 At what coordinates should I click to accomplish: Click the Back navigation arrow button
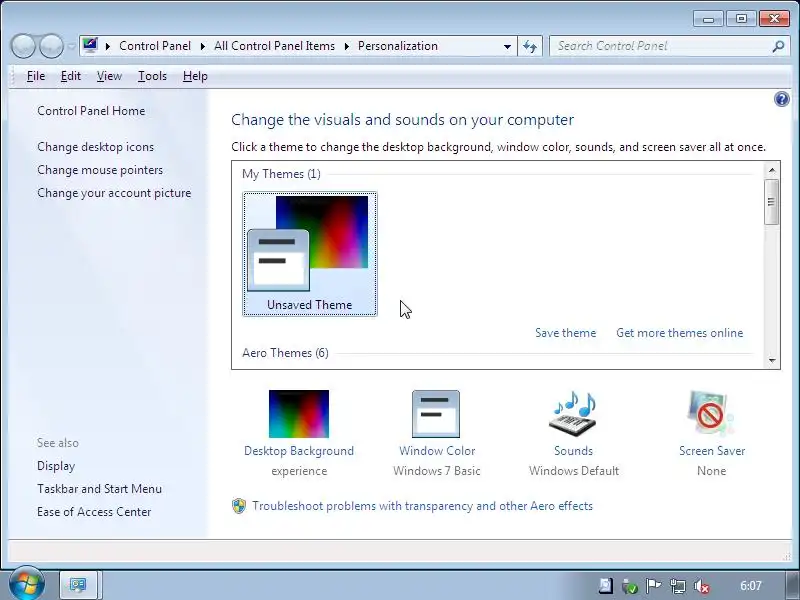[23, 46]
